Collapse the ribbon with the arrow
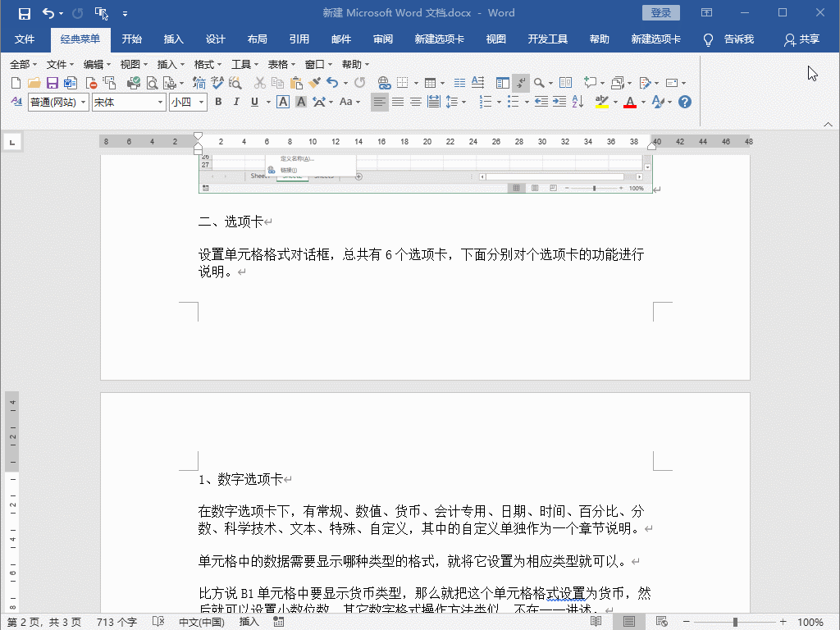The width and height of the screenshot is (840, 630). click(828, 125)
